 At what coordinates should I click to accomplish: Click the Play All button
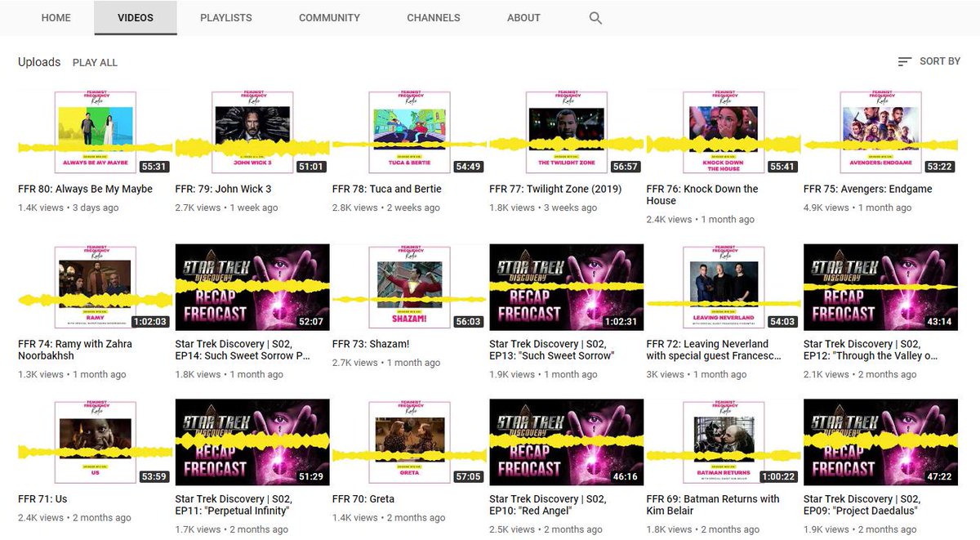tap(95, 62)
